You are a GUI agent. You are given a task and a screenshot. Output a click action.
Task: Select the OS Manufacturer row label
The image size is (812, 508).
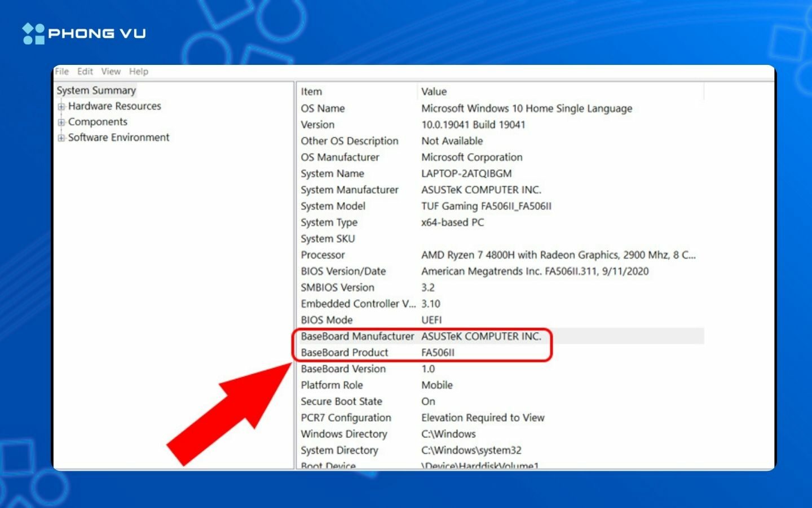(x=340, y=157)
